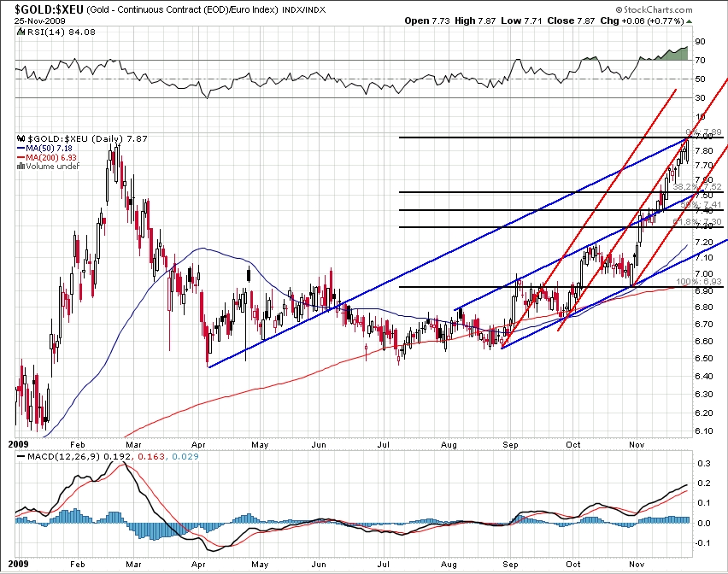Click the Nov month axis label
728x574 pixels.
click(636, 444)
